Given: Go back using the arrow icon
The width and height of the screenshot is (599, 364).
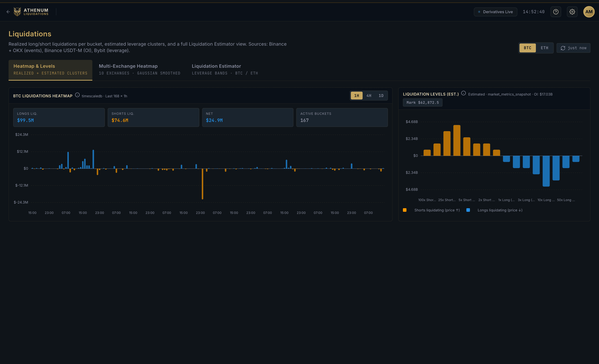Looking at the screenshot, I should pyautogui.click(x=8, y=12).
